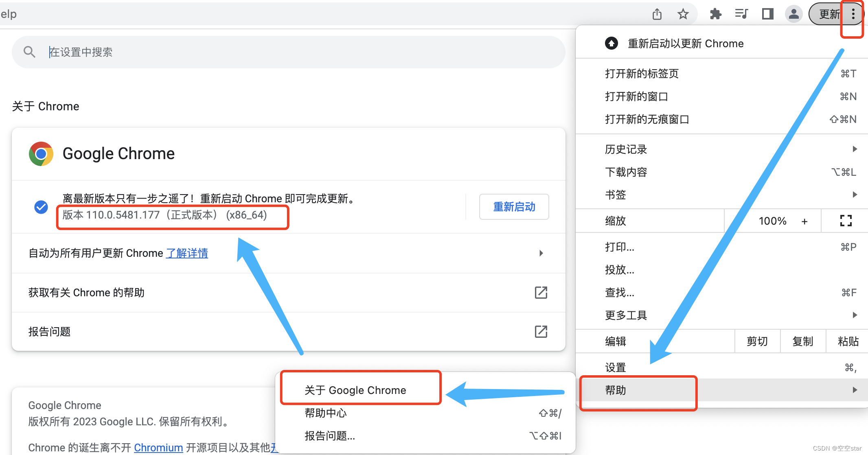Select 打印... menu item
Screen dimensions: 868x455
721,247
